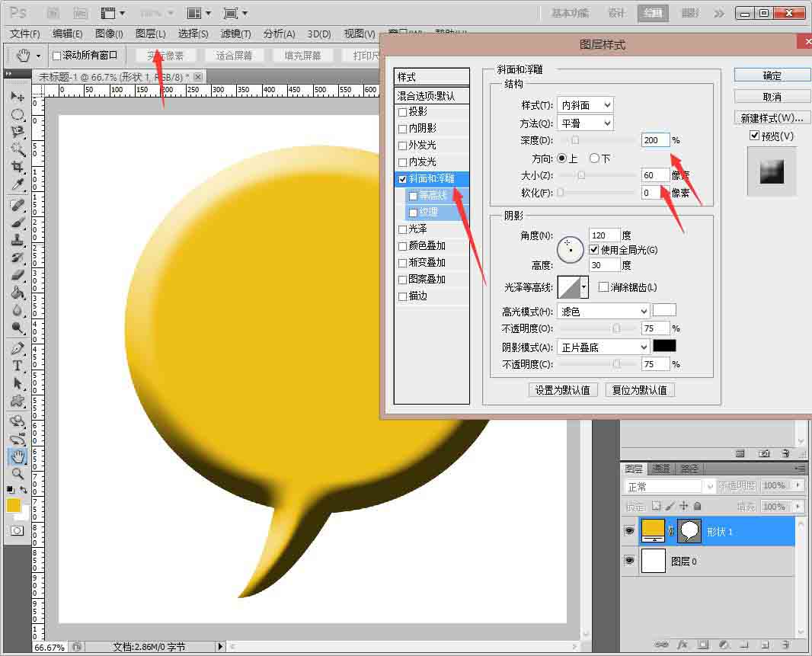
Task: Open the layer opacity 100% arrow
Action: (x=798, y=485)
